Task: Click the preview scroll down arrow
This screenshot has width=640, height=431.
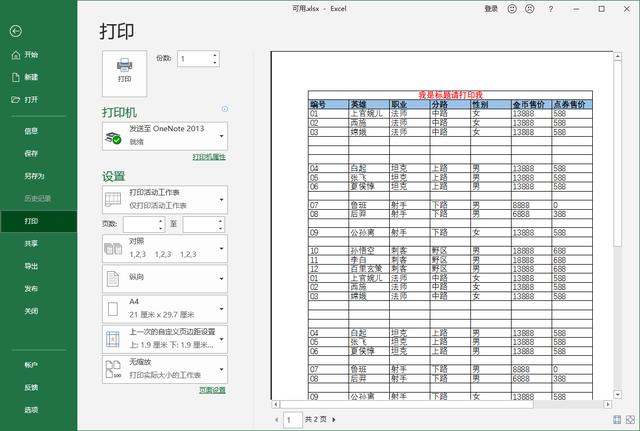Action: (618, 394)
